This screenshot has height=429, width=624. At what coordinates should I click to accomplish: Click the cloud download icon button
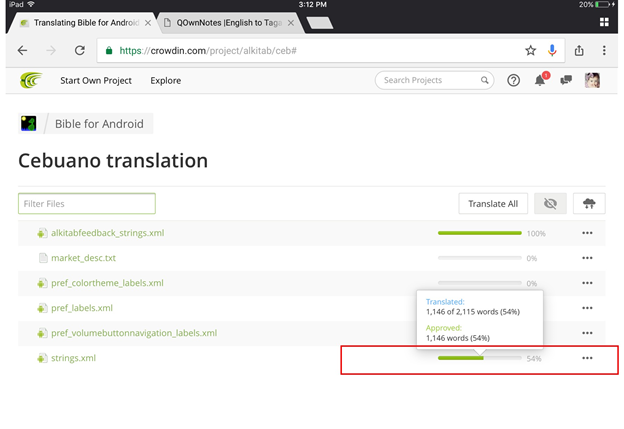pyautogui.click(x=589, y=204)
